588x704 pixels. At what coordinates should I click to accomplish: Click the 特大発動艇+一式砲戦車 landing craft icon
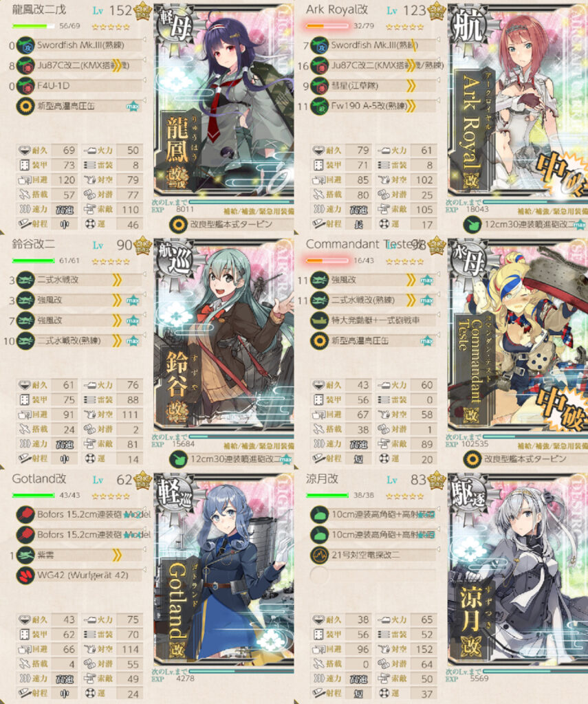(319, 320)
